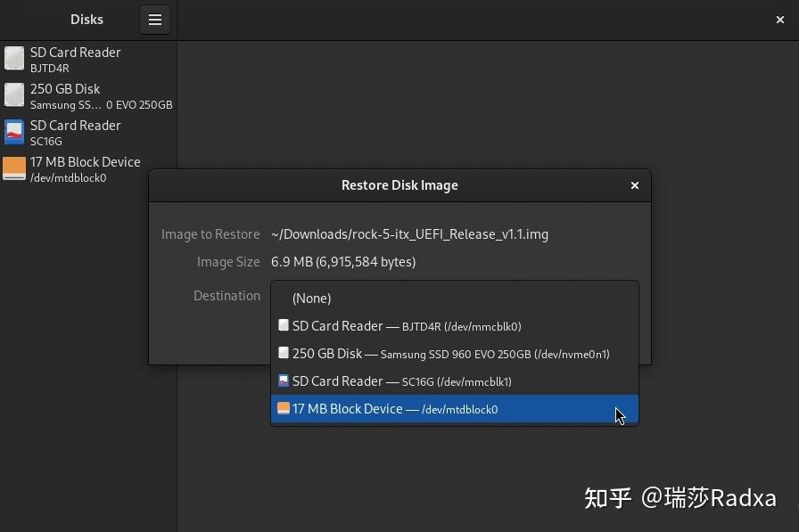Open the Disks hamburger menu
799x532 pixels.
click(x=155, y=20)
